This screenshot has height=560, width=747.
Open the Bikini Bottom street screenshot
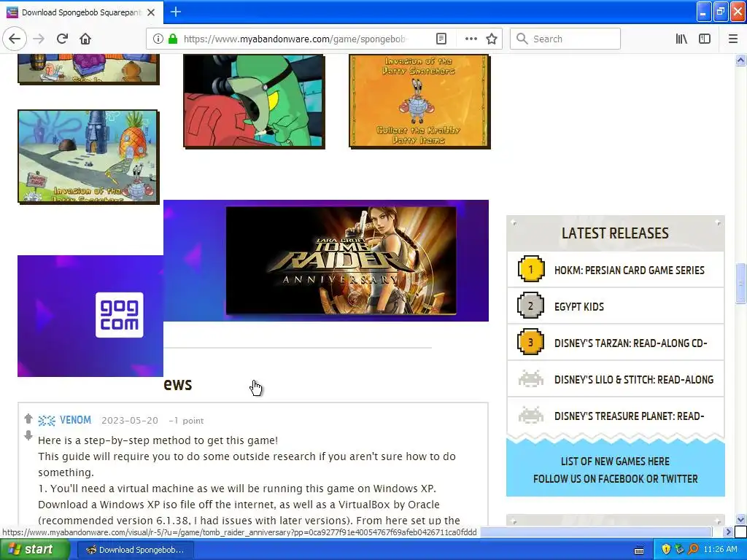(88, 156)
